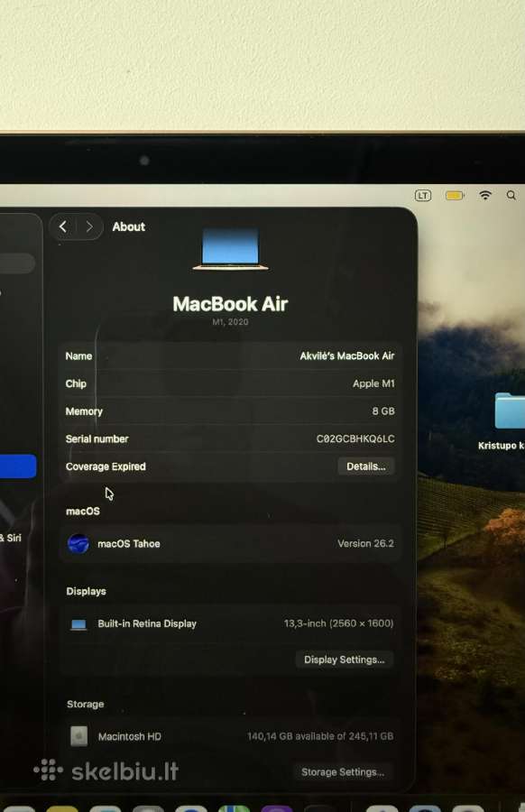Open the Wi-Fi menu bar icon
525x812 pixels.
point(485,195)
